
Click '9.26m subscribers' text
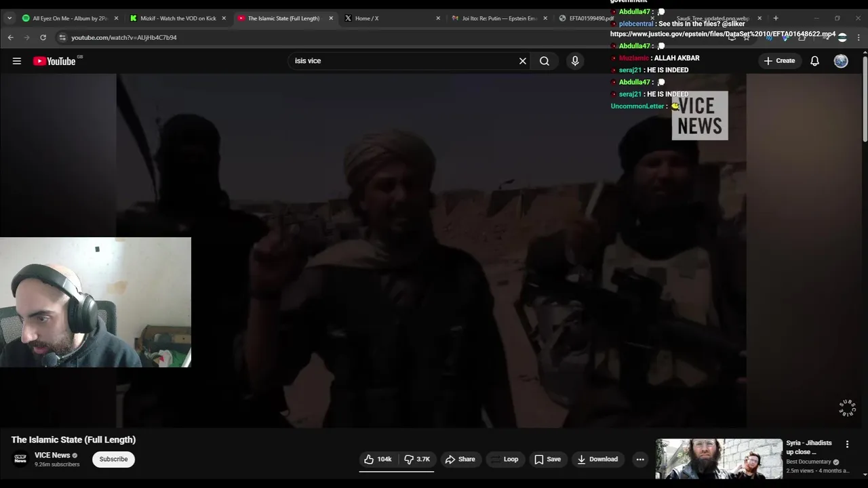click(57, 465)
